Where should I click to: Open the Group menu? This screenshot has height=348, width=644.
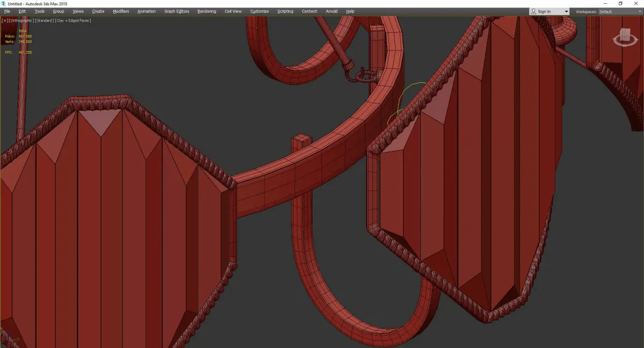[x=58, y=11]
